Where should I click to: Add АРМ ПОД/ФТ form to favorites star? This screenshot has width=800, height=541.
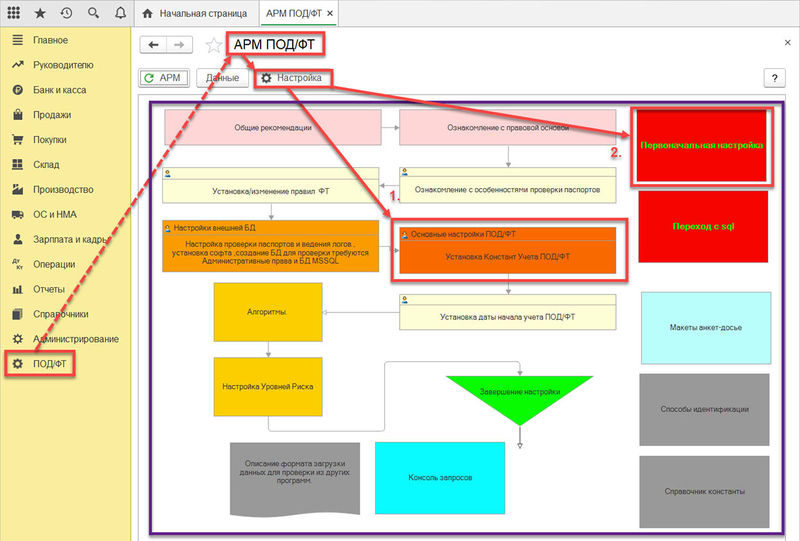[213, 45]
